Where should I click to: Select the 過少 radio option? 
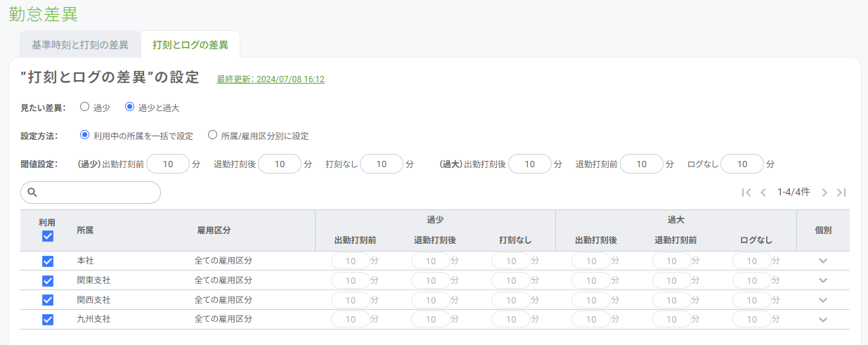(x=85, y=108)
